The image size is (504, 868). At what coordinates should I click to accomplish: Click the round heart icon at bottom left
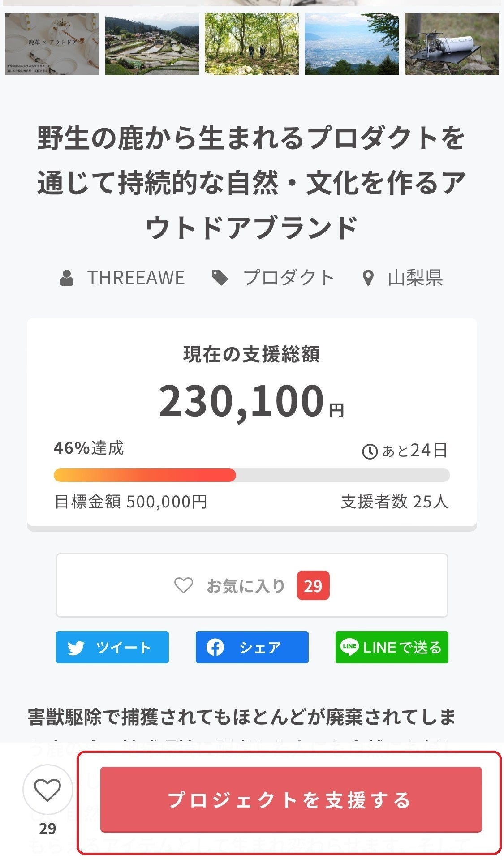point(47,790)
